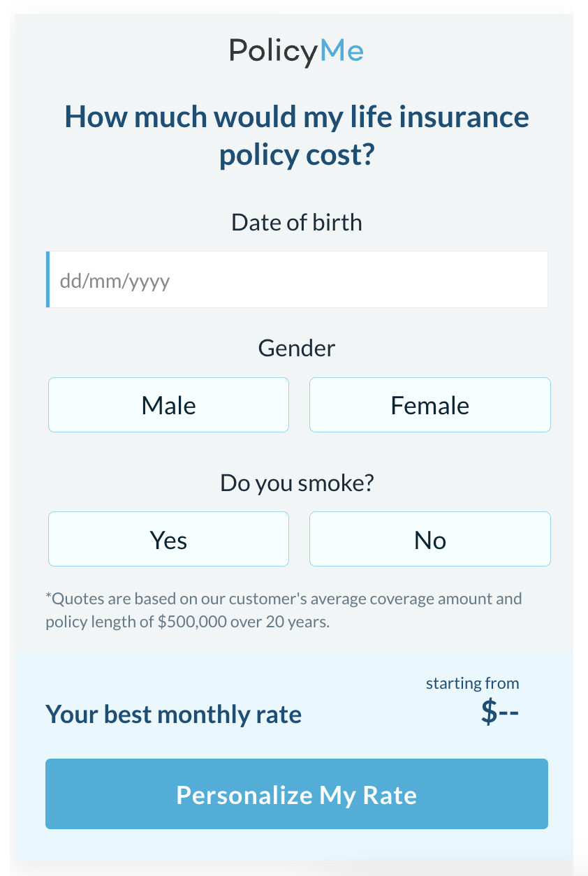Screen dimensions: 588x876
Task: Click the life insurance cost heading
Action: point(297,136)
